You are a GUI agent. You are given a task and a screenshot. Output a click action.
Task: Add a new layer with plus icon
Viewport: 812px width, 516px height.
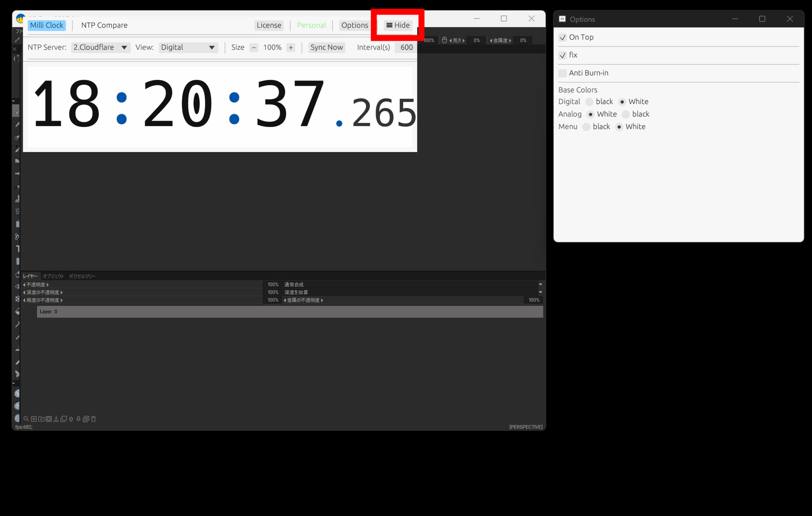click(x=34, y=419)
